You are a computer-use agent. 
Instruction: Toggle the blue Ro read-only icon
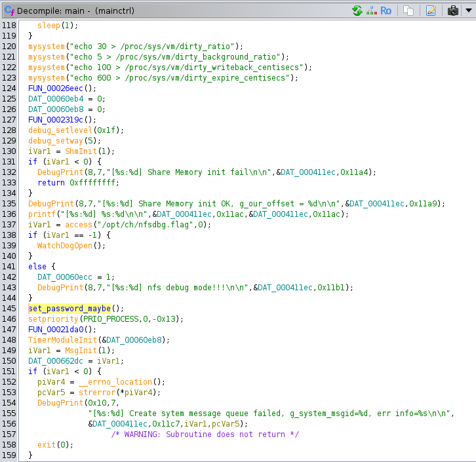(386, 11)
